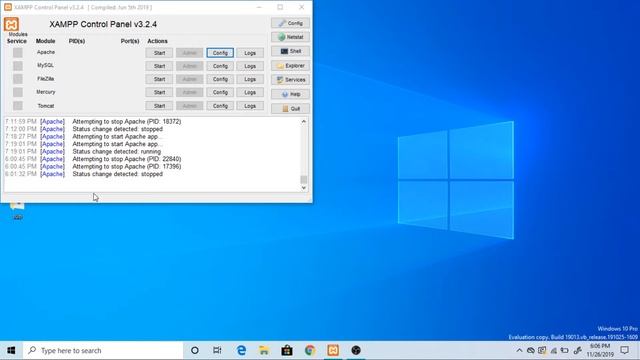Open the Windows Start menu

point(11,350)
